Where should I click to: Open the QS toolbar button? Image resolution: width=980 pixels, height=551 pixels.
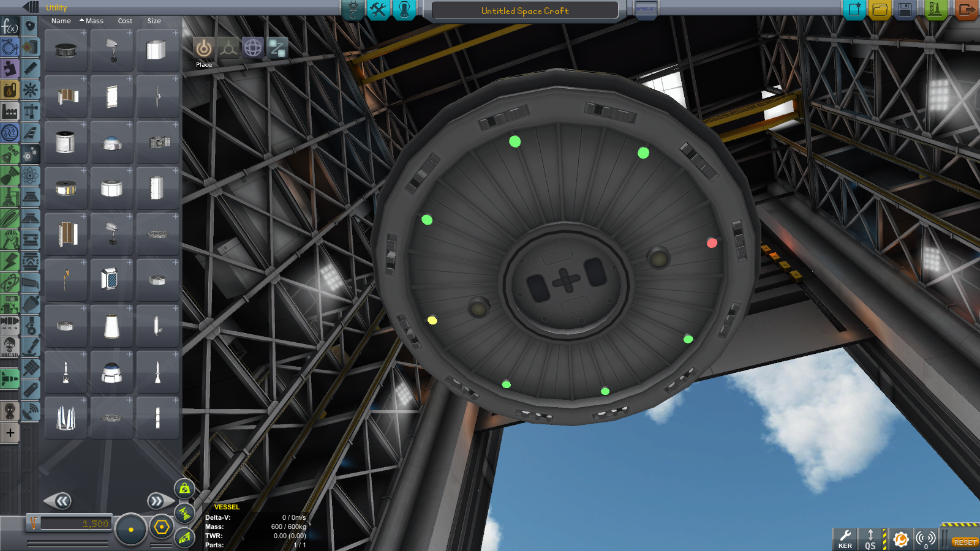[870, 539]
